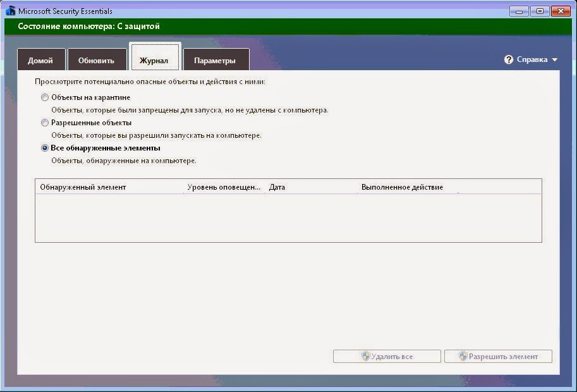Sort by Уровень оповещен... column header

tap(224, 187)
